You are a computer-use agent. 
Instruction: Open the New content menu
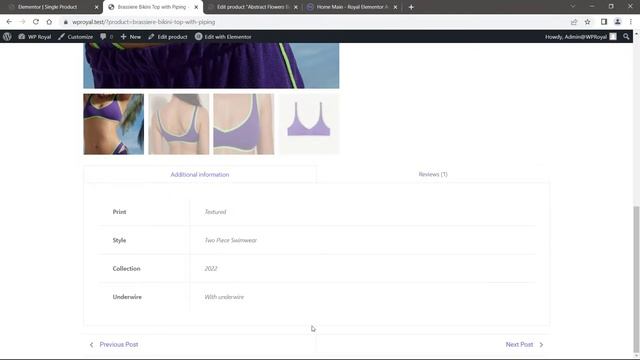131,37
